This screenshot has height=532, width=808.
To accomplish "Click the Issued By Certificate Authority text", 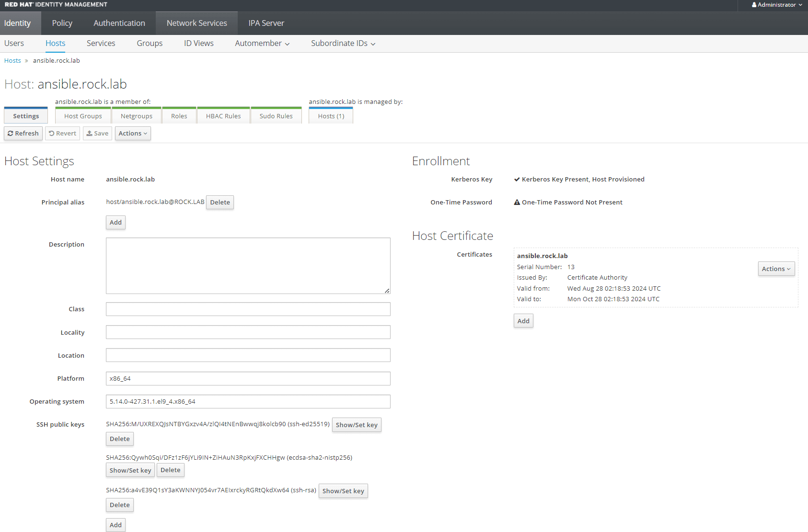I will 597,277.
